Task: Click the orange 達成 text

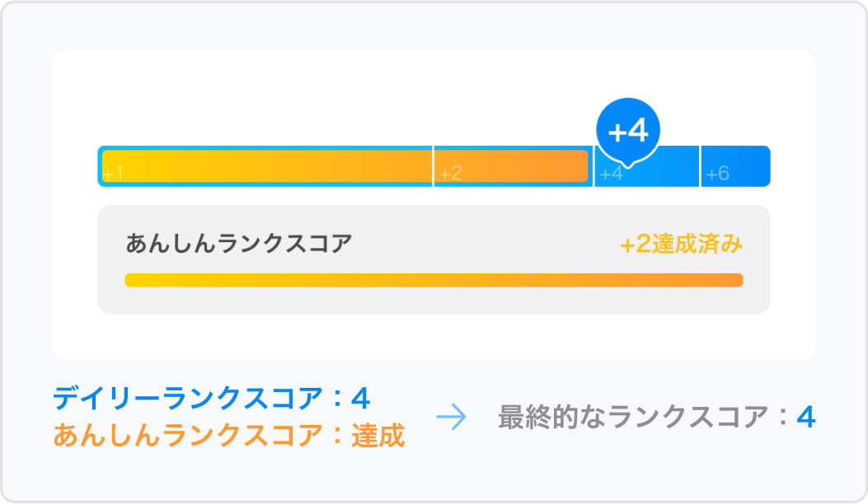Action: 378,435
